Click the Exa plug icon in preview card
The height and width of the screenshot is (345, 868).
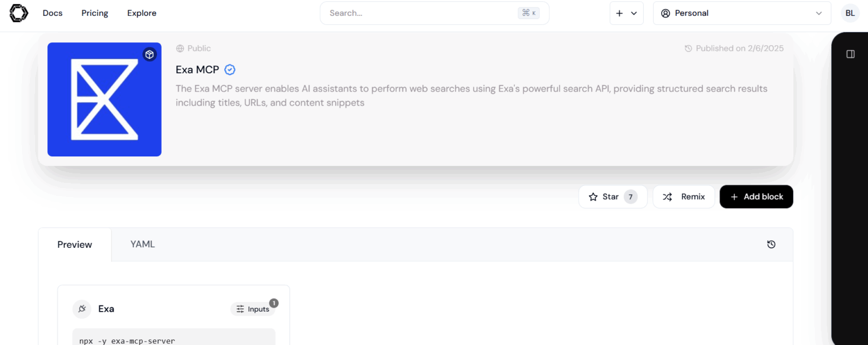tap(82, 309)
